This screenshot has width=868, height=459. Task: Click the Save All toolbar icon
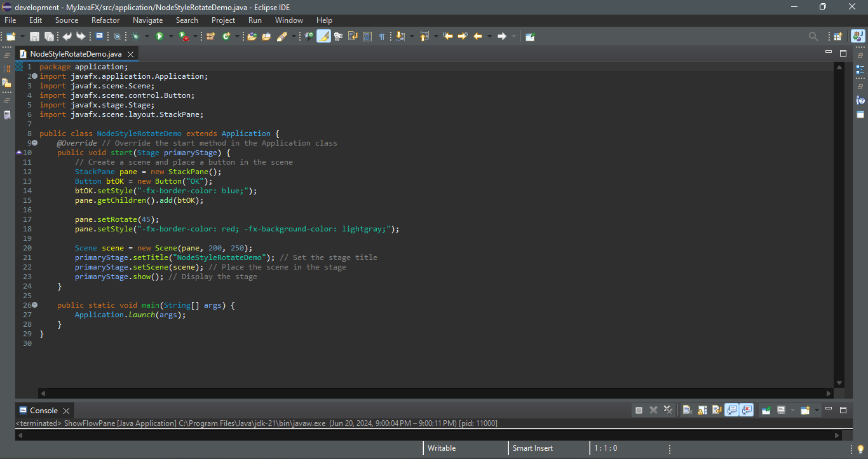pos(49,36)
